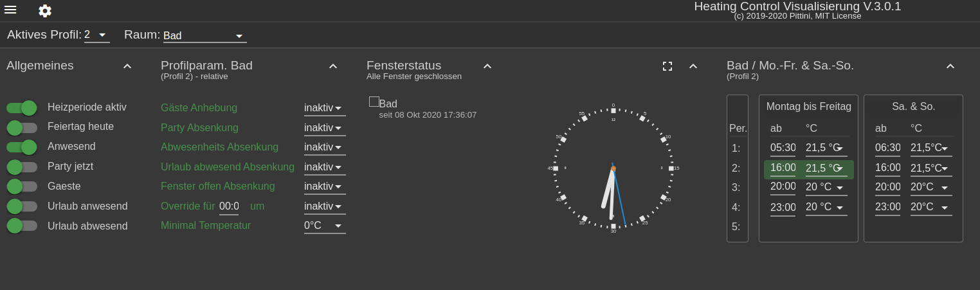Open the Aktives Profil dropdown
Viewport: 980px width, 290px height.
(96, 35)
